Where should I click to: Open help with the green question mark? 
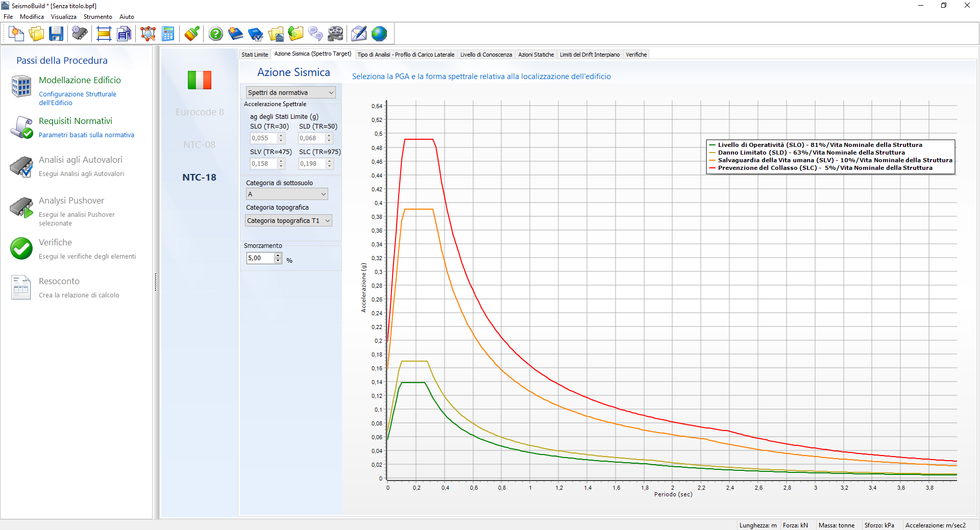216,34
